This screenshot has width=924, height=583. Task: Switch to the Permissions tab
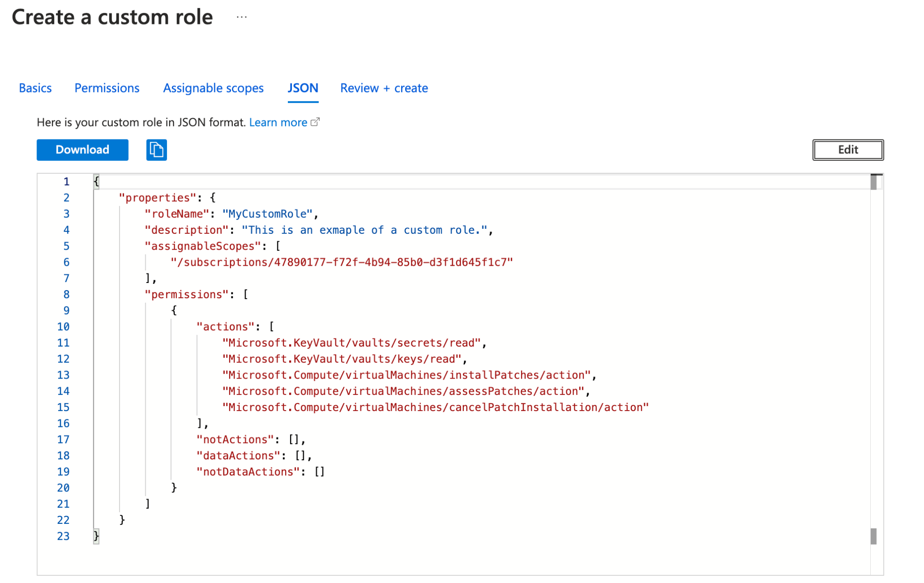[x=107, y=88]
